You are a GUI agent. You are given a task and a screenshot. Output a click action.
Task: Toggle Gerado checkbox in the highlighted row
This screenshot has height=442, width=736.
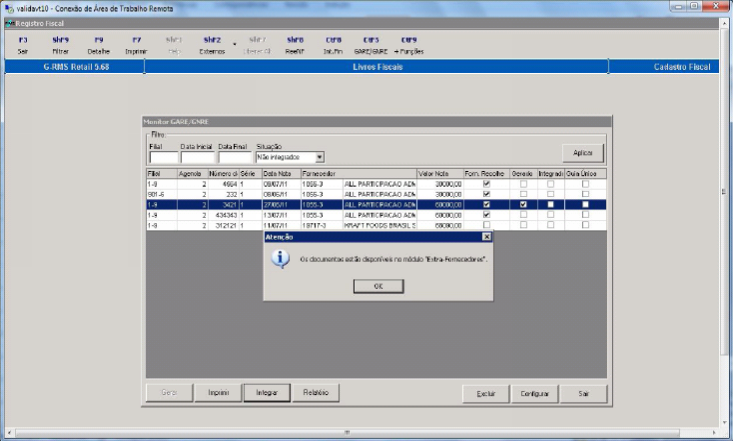pos(523,204)
